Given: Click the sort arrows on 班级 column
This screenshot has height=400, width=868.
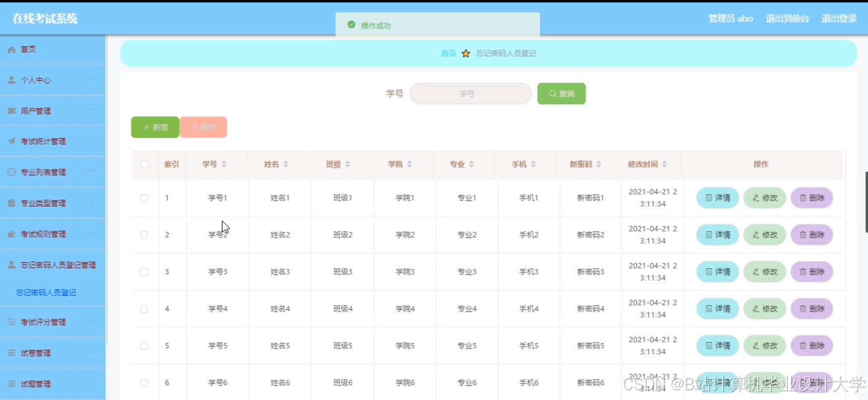Looking at the screenshot, I should 348,165.
